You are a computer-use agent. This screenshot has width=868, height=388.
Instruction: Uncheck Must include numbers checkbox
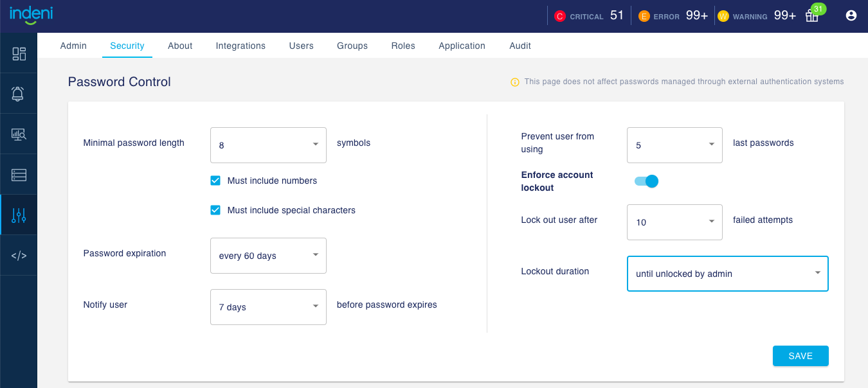point(216,181)
